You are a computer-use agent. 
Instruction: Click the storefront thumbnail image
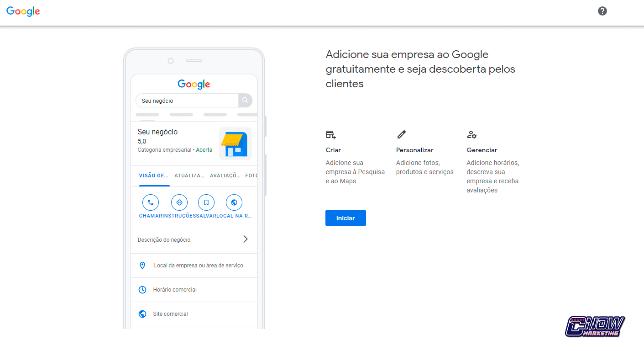(x=235, y=144)
